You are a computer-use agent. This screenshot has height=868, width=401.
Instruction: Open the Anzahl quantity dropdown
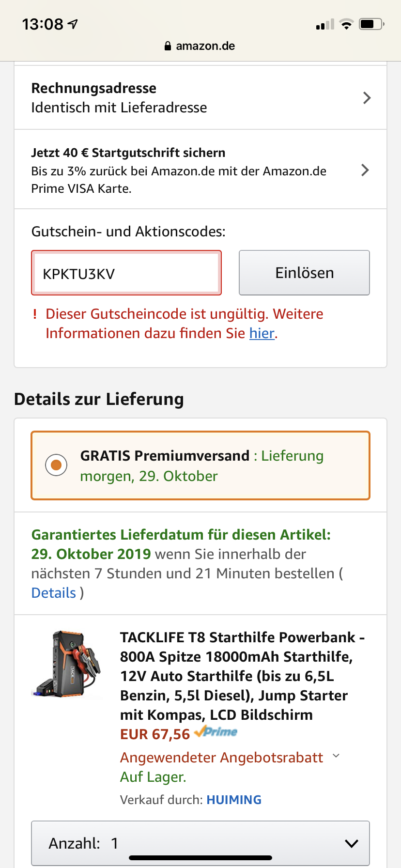[x=200, y=843]
